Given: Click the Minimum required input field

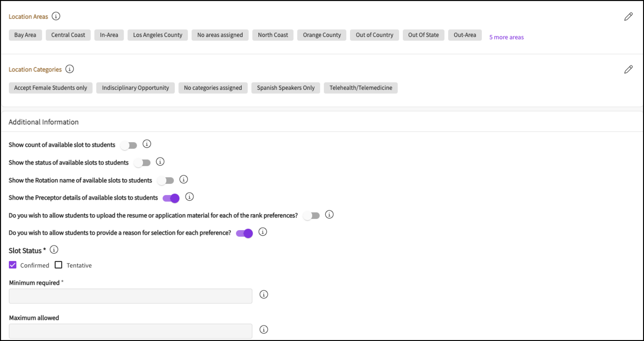Looking at the screenshot, I should (x=130, y=296).
